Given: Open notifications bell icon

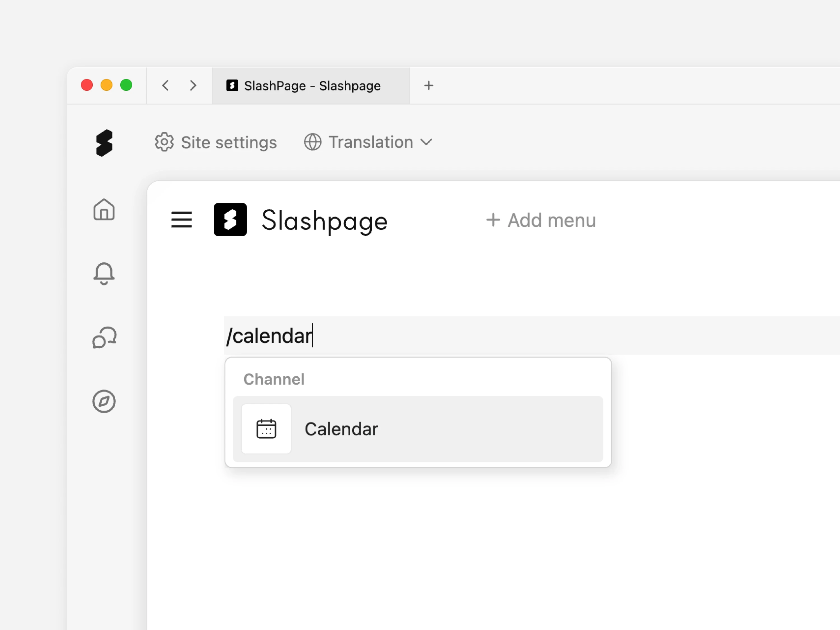Looking at the screenshot, I should [x=104, y=273].
